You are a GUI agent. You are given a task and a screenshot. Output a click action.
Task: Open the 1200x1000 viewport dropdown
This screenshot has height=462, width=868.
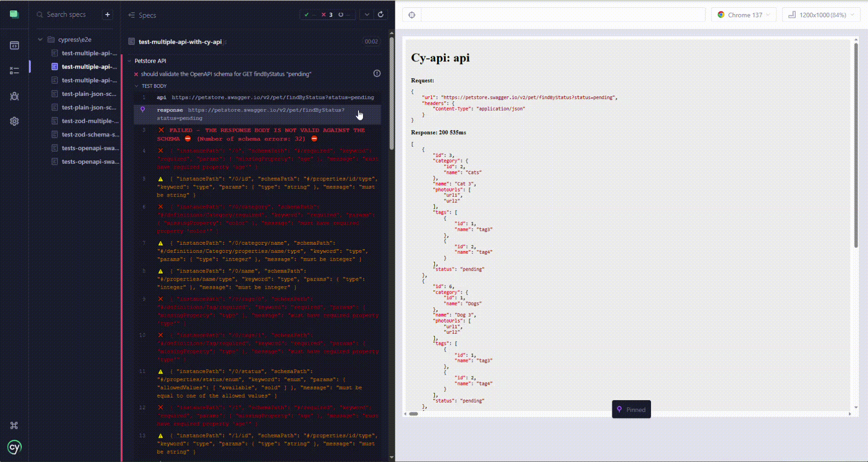(x=821, y=15)
